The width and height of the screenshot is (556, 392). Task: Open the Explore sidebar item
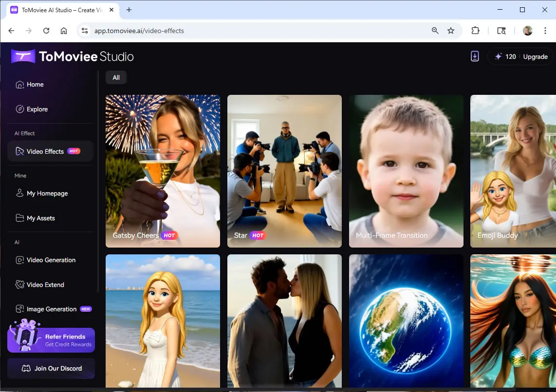[x=50, y=109]
